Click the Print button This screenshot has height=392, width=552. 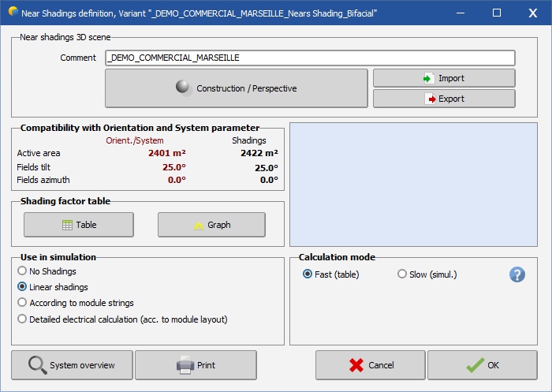[196, 365]
